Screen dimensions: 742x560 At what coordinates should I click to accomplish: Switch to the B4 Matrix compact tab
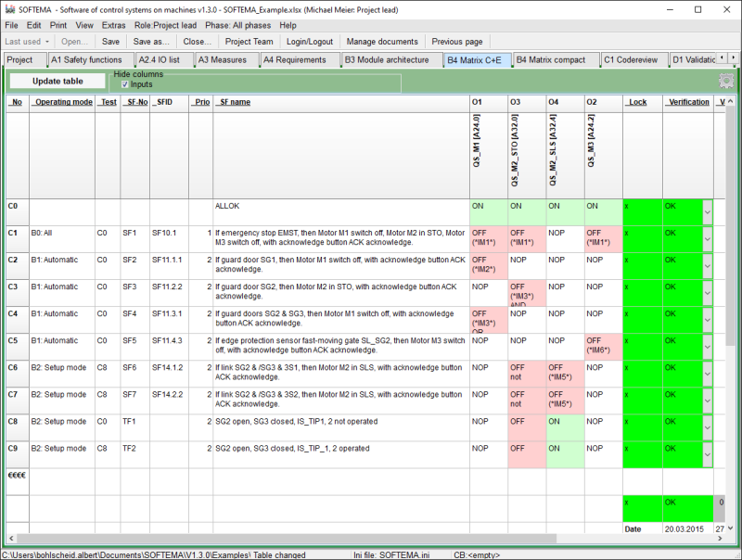point(551,59)
